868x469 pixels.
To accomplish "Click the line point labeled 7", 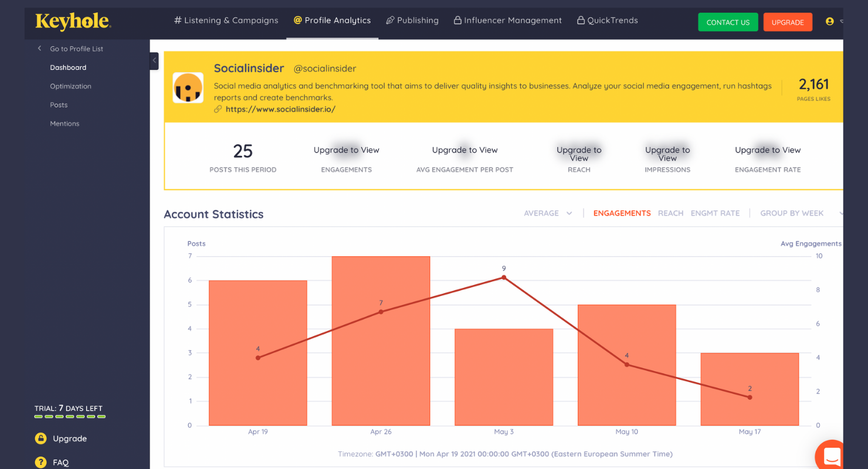I will click(381, 312).
